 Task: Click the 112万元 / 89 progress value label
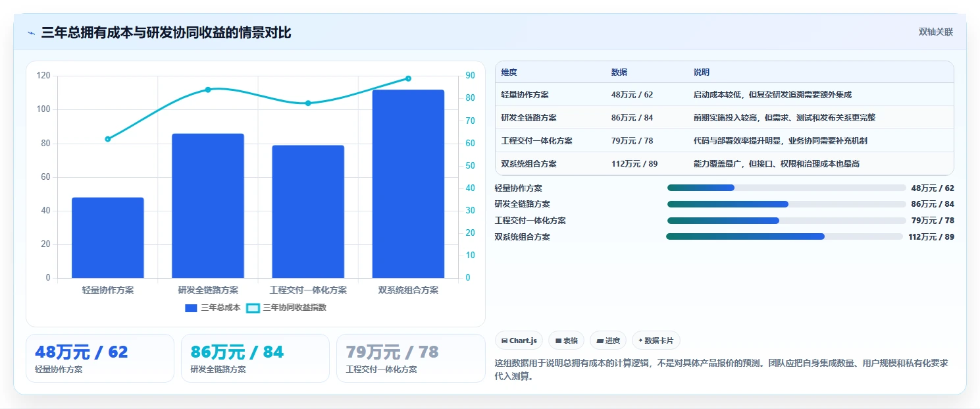(x=931, y=236)
